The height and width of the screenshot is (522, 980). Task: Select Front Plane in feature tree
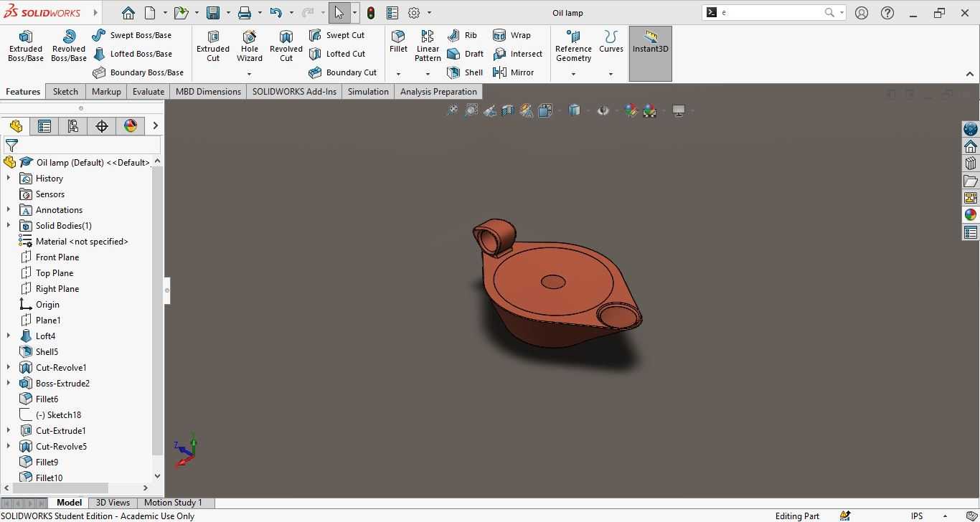(57, 257)
